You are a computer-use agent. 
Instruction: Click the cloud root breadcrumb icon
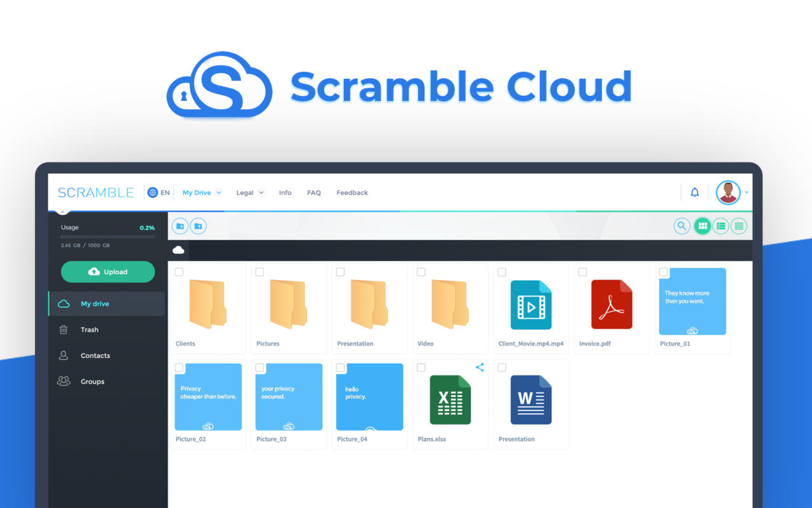coord(178,250)
